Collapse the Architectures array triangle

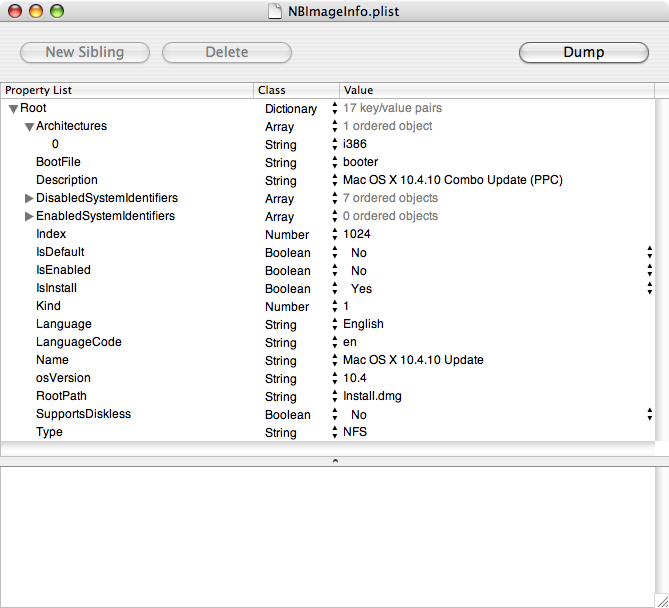point(29,127)
